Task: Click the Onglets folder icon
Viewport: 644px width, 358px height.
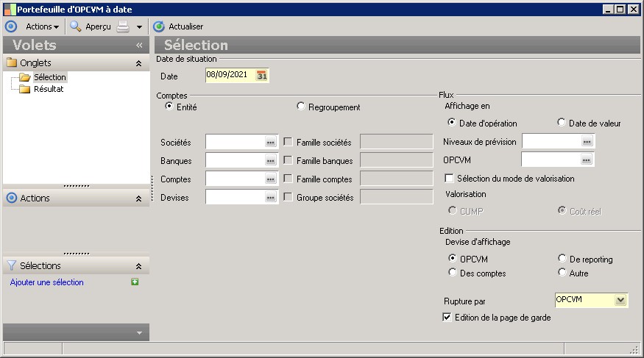Action: (x=12, y=62)
